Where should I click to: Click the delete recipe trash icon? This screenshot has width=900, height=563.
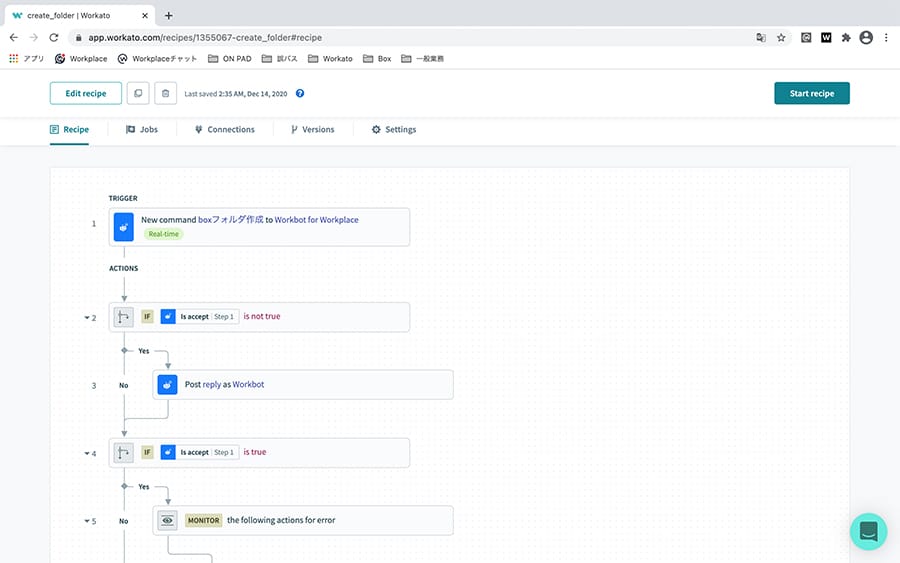(165, 93)
